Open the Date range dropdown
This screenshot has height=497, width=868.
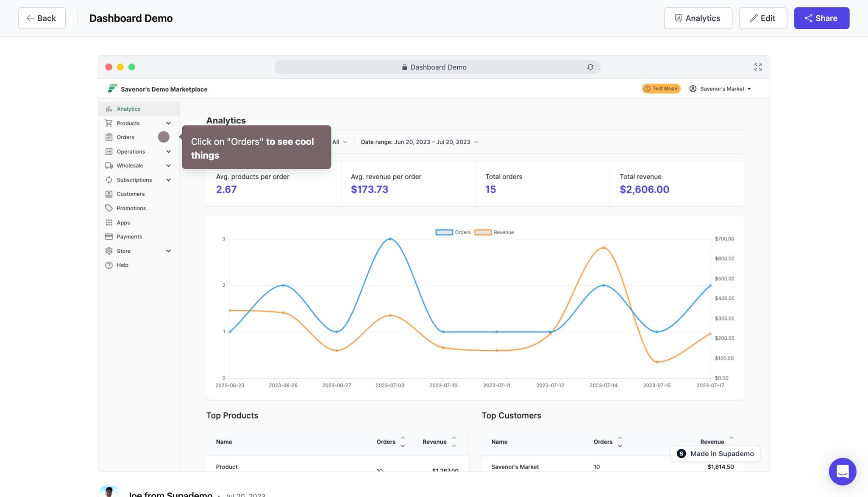tap(419, 142)
